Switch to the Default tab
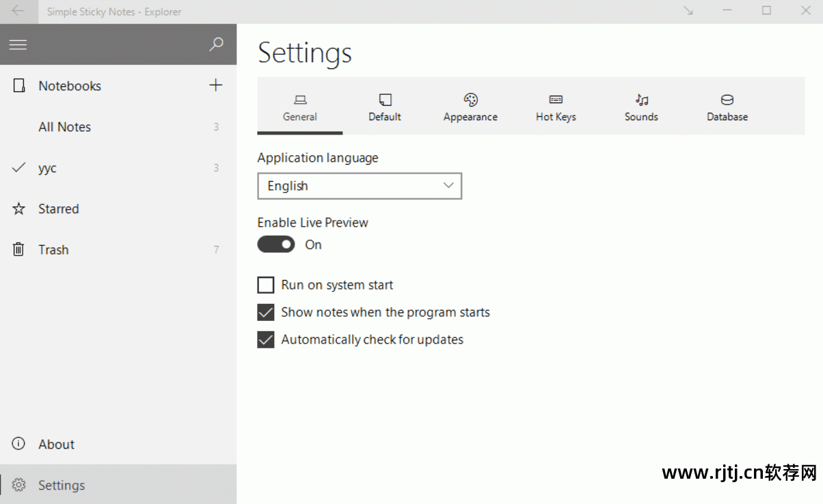 pyautogui.click(x=385, y=107)
